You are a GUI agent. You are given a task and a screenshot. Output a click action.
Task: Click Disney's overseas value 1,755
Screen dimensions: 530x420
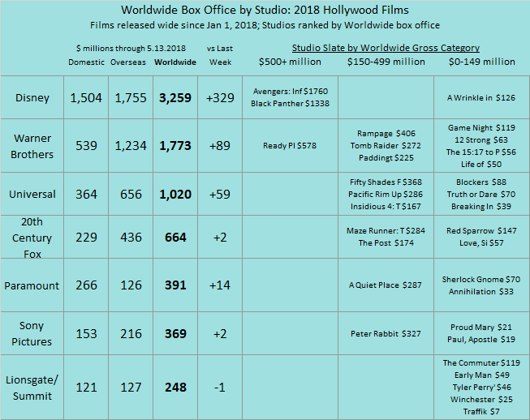[x=131, y=97]
